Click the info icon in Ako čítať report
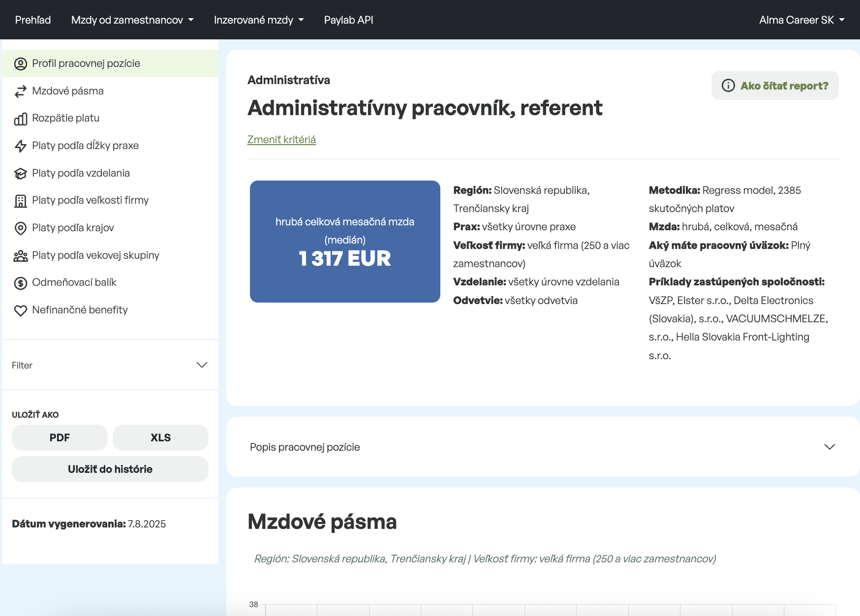 pos(728,86)
